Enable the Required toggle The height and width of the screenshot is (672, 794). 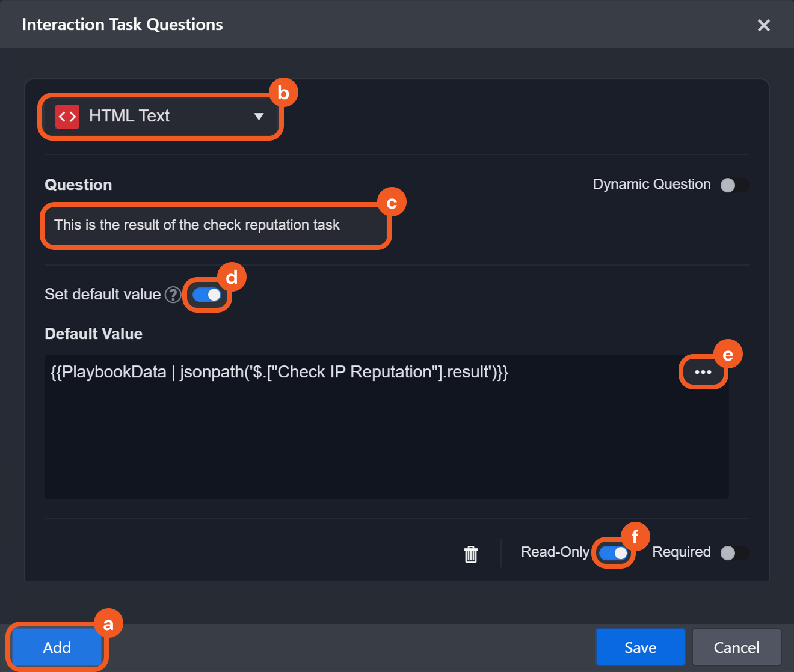point(734,553)
